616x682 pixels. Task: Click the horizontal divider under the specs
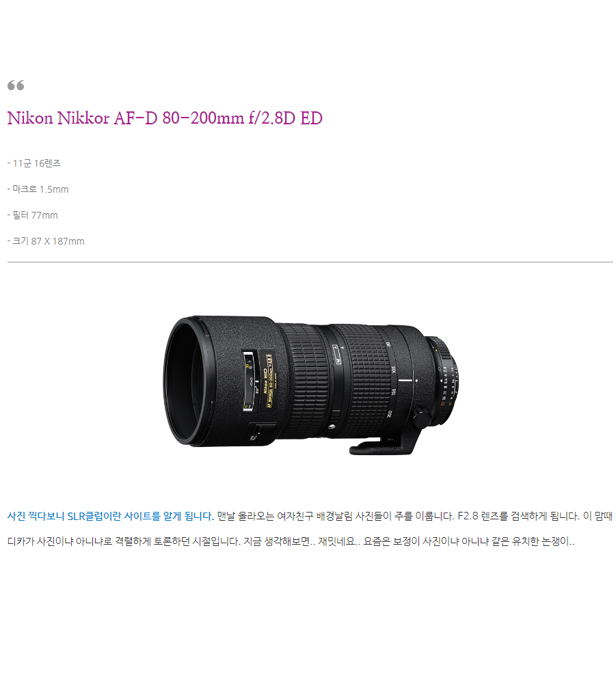[x=310, y=262]
